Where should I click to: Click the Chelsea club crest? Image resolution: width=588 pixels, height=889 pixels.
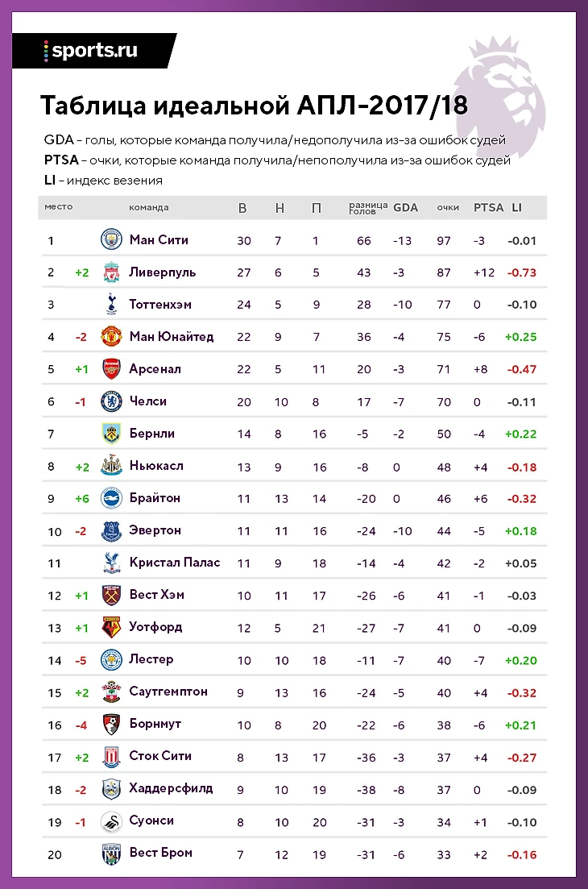click(x=111, y=401)
